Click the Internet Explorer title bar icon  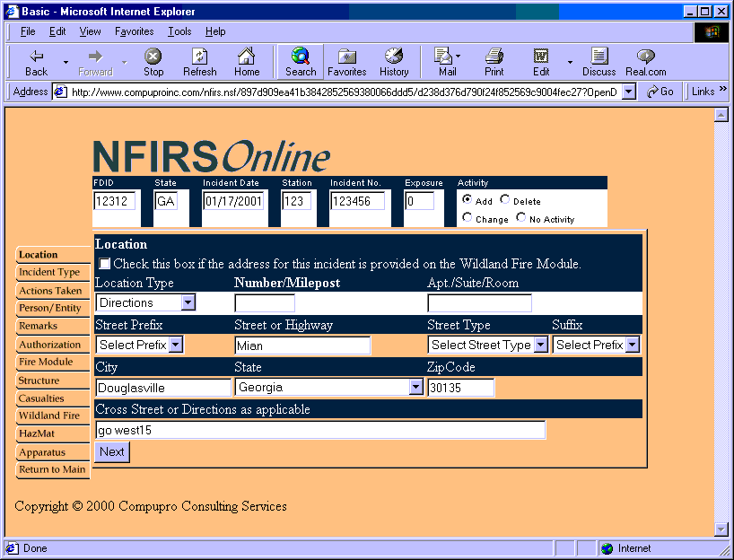pos(12,12)
